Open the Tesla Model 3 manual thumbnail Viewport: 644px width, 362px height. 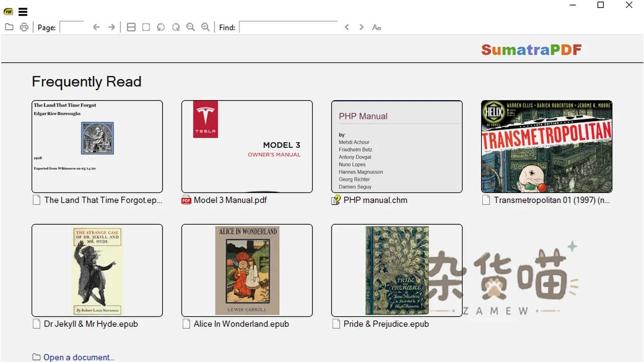pos(247,146)
